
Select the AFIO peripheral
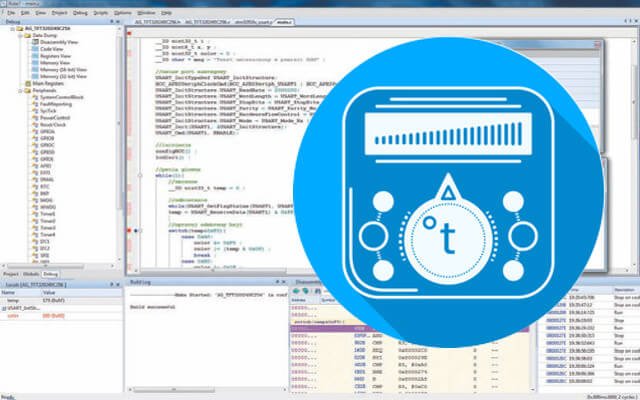click(x=46, y=166)
